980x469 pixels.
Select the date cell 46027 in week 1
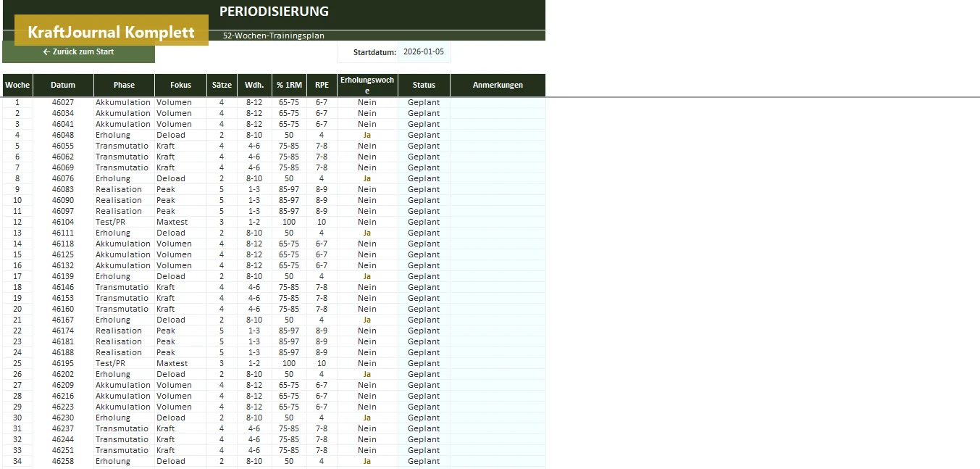pyautogui.click(x=63, y=102)
